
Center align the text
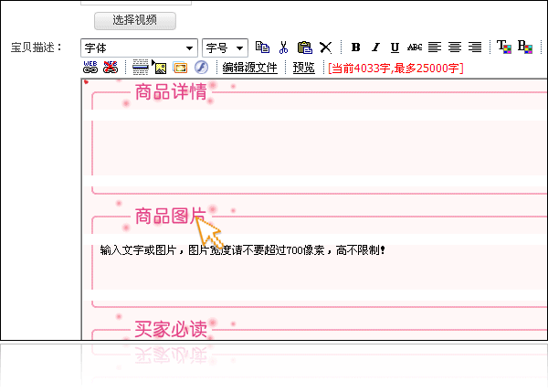[455, 48]
